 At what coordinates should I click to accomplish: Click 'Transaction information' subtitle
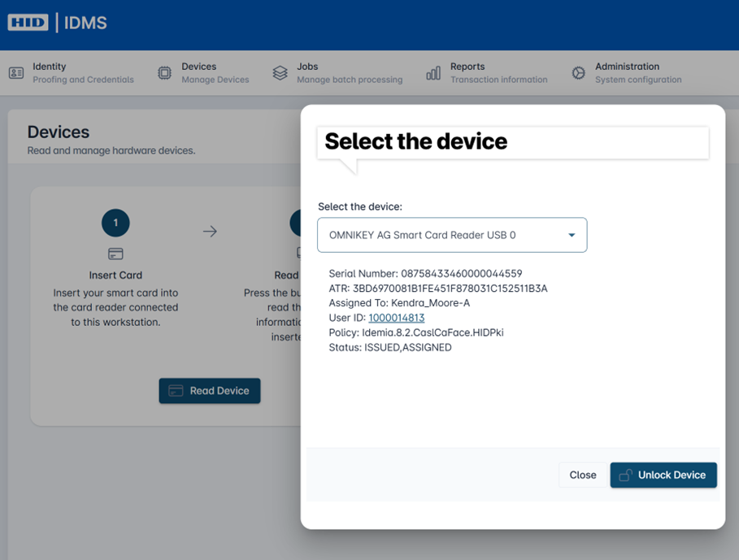[499, 80]
